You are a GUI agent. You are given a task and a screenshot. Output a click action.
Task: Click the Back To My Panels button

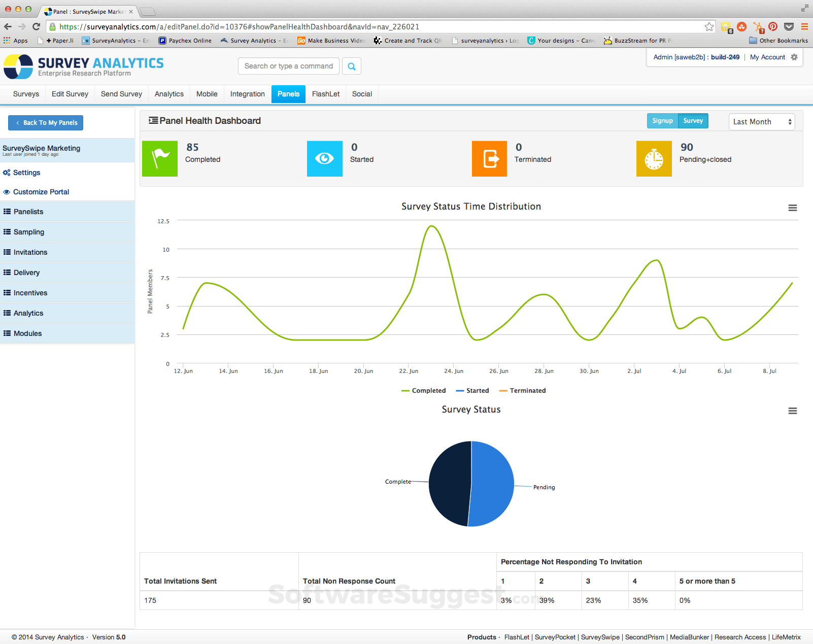[45, 122]
